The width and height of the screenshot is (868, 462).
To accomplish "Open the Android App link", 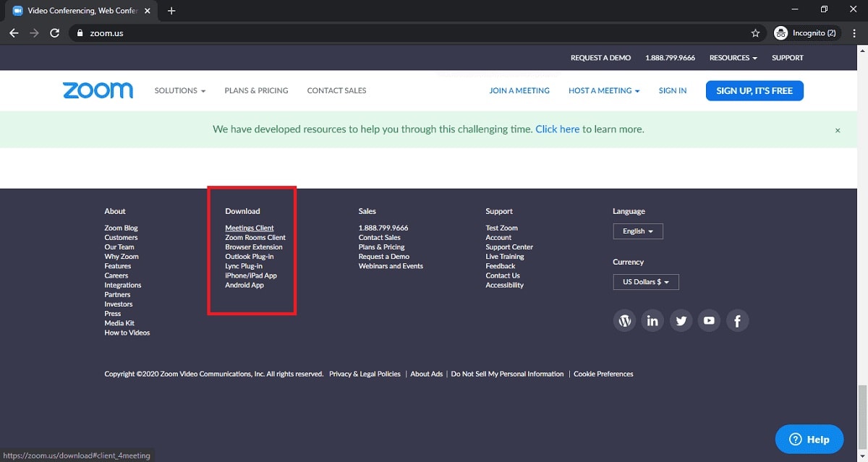I will 244,285.
